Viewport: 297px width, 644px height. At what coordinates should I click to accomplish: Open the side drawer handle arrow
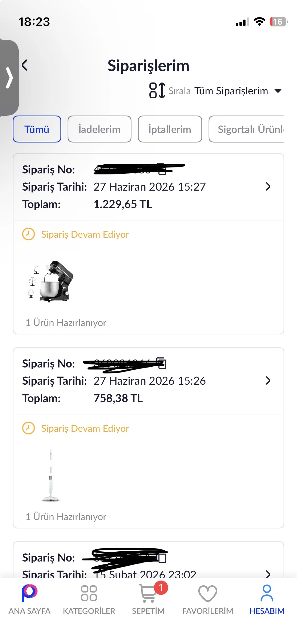(x=10, y=78)
